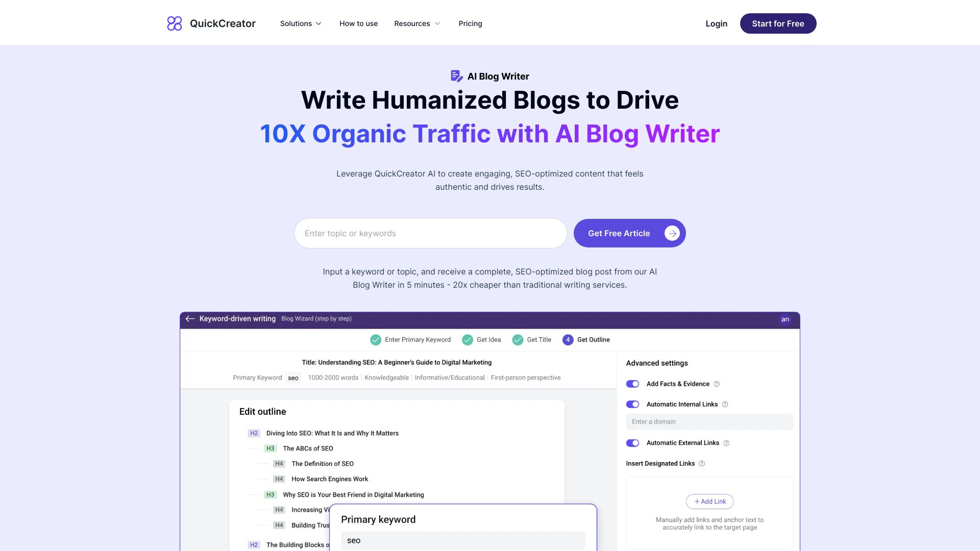Expand the Solutions dropdown menu
The width and height of the screenshot is (980, 551).
click(301, 23)
